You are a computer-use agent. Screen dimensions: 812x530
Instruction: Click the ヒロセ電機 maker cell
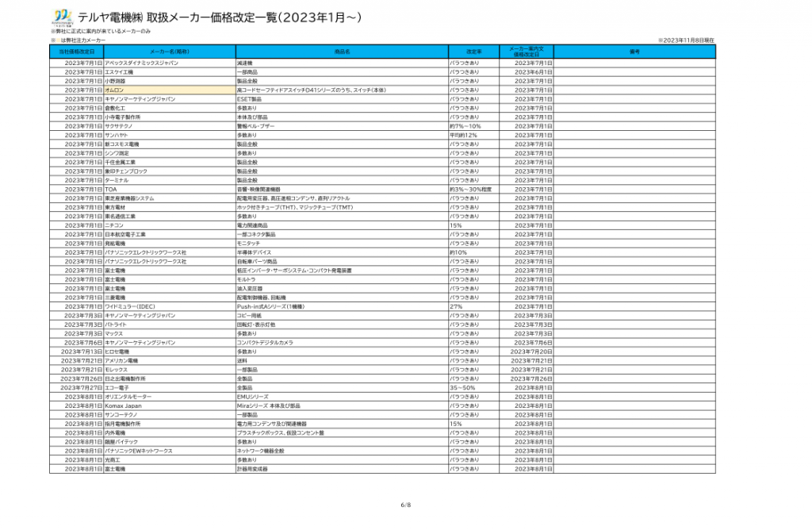[170, 351]
